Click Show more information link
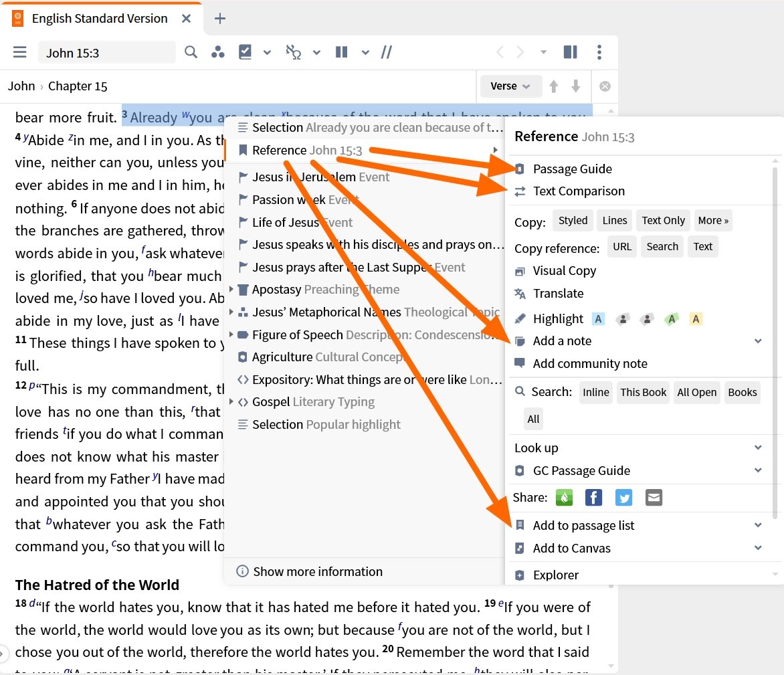 coord(318,571)
